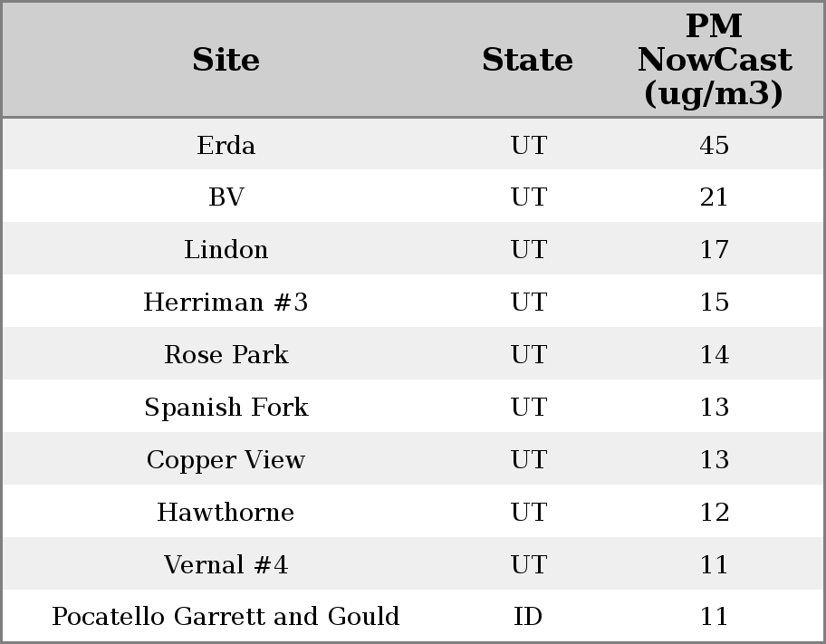The height and width of the screenshot is (644, 826).
Task: Select the Spanish Fork site cell
Action: [226, 408]
